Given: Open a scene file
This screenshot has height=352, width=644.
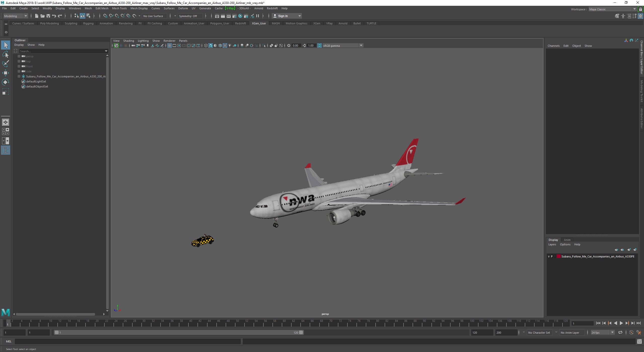Looking at the screenshot, I should coord(43,16).
